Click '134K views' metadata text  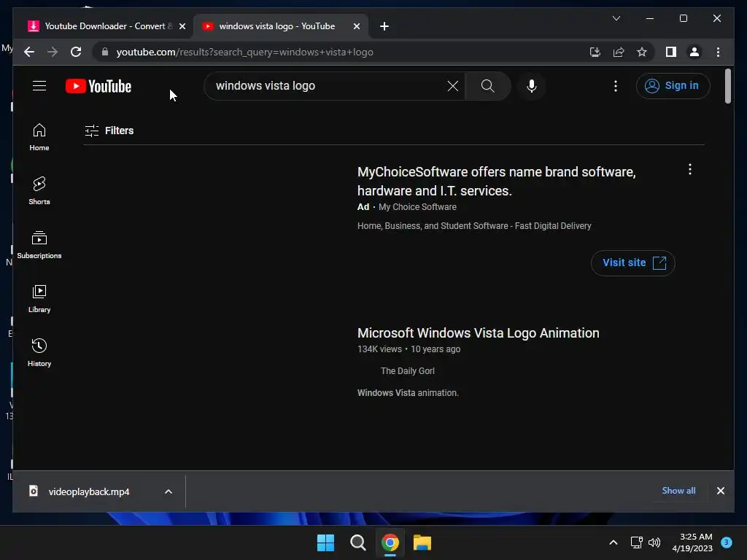(x=379, y=349)
